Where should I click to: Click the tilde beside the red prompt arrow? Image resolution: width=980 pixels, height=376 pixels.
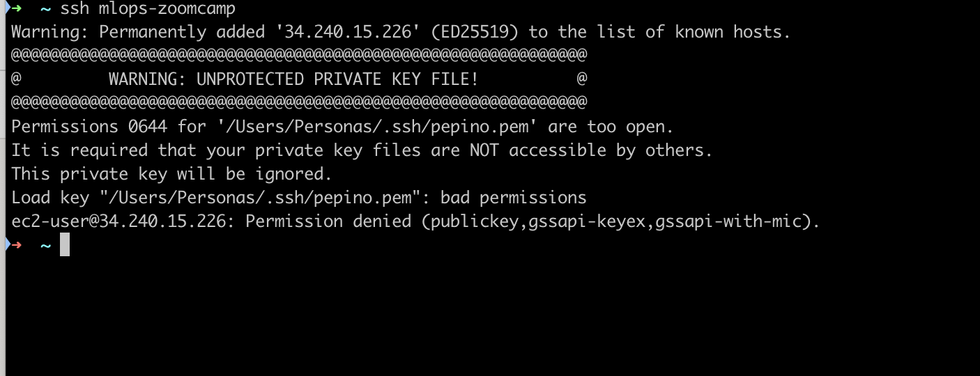45,245
